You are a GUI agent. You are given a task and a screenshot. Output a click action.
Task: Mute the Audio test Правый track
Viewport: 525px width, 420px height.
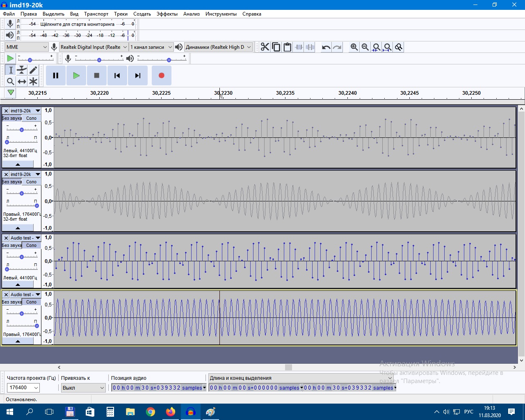(12, 302)
